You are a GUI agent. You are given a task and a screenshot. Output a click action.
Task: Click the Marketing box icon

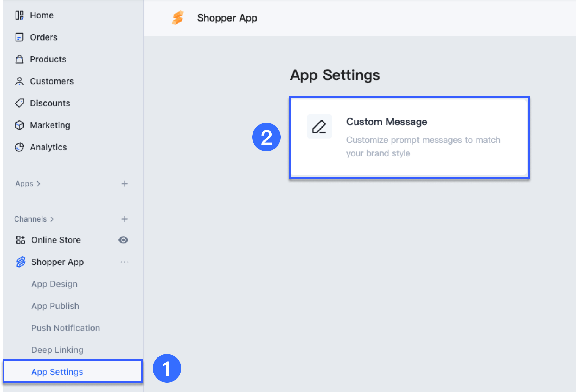click(20, 125)
